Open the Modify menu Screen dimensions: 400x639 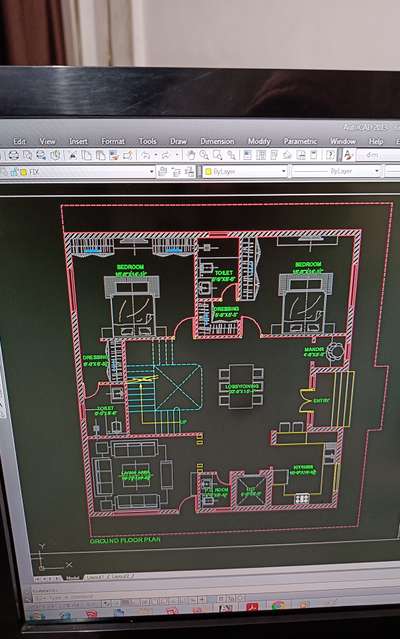pyautogui.click(x=259, y=141)
